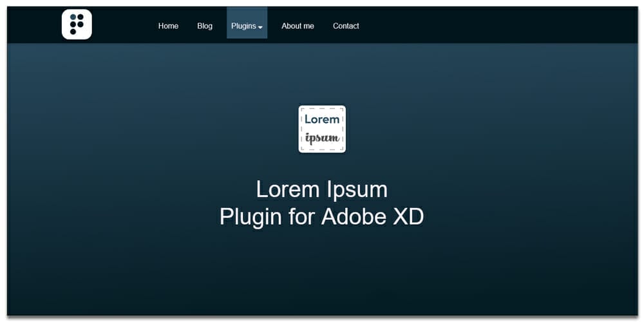Click the 'Plugin for Adobe XD' heading line
Screen dimensions: 644x322
point(321,217)
